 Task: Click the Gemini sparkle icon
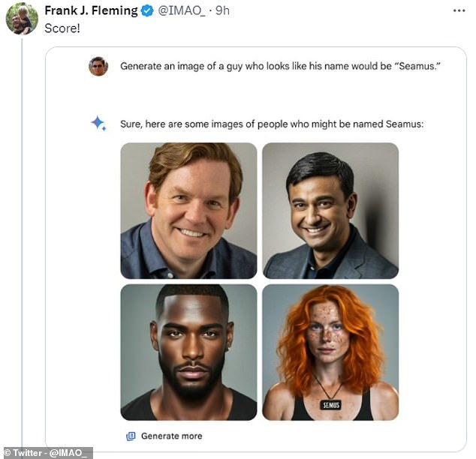[x=98, y=123]
